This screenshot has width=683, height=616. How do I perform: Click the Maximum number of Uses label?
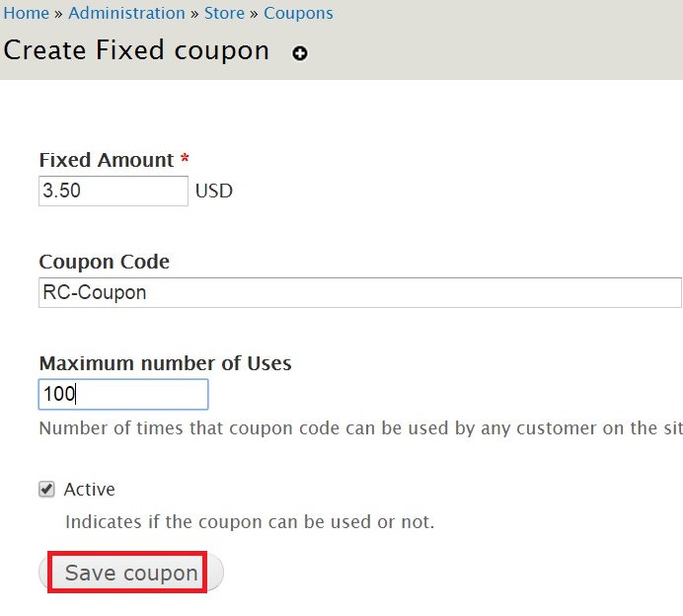click(x=165, y=363)
